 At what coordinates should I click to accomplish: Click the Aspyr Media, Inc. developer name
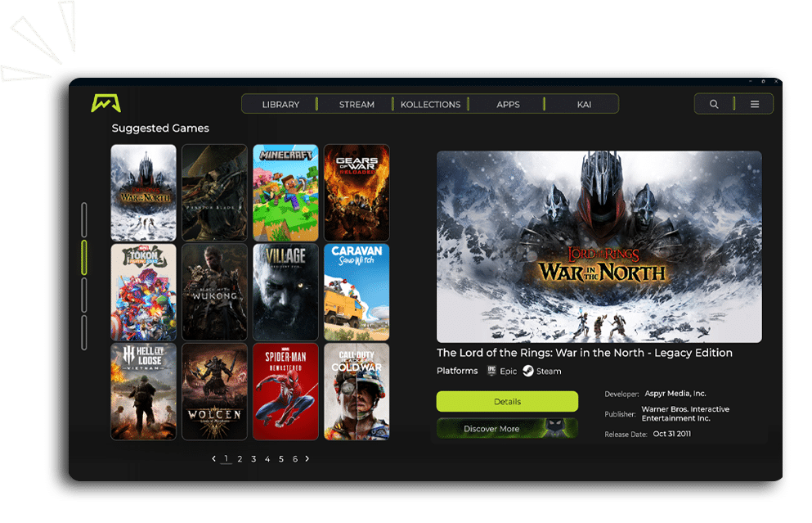tap(675, 394)
